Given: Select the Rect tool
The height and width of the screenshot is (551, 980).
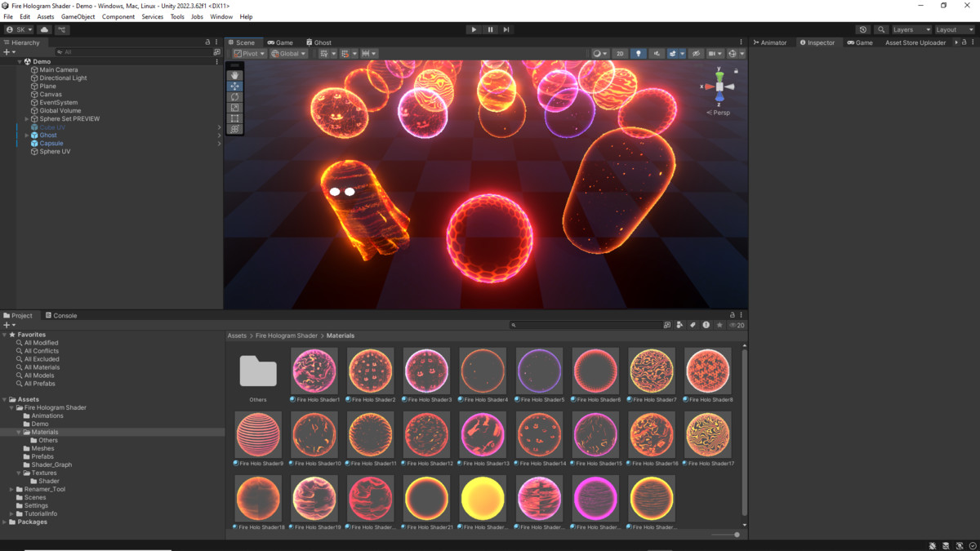Looking at the screenshot, I should pyautogui.click(x=234, y=118).
